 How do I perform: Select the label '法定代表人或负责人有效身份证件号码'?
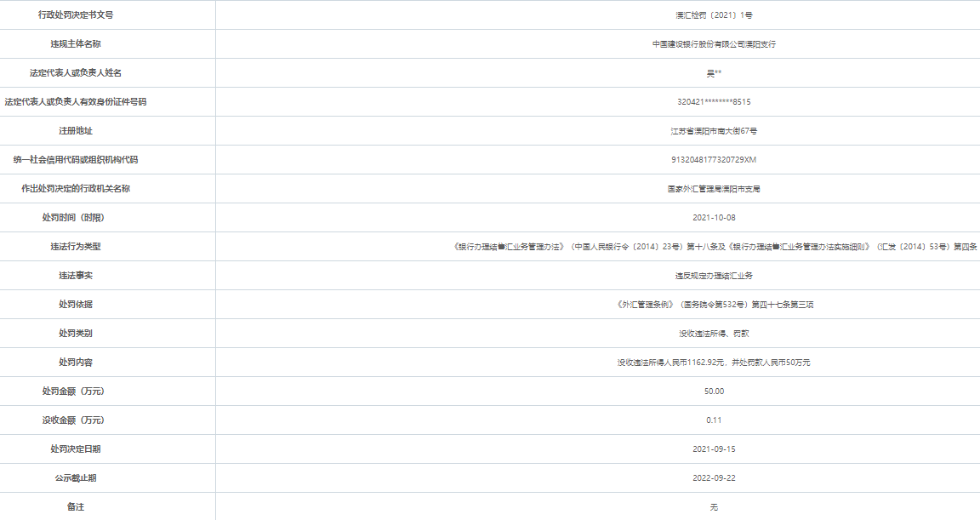[x=76, y=102]
